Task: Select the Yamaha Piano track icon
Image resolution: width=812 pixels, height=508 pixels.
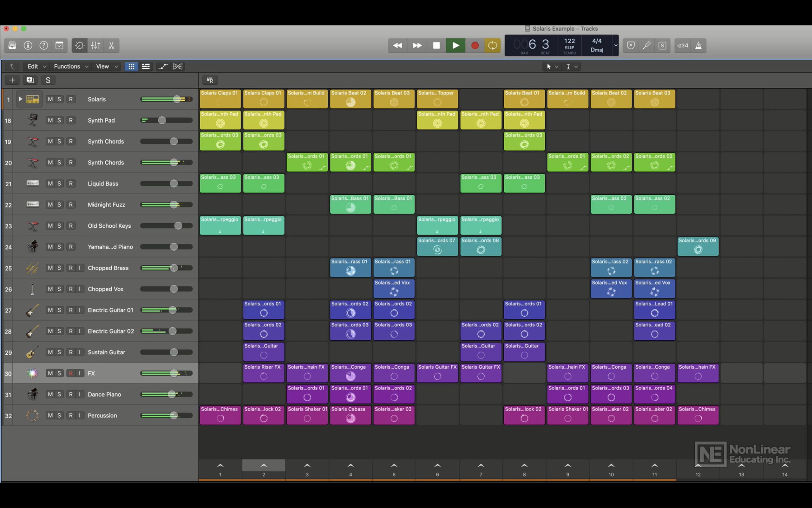Action: (33, 247)
